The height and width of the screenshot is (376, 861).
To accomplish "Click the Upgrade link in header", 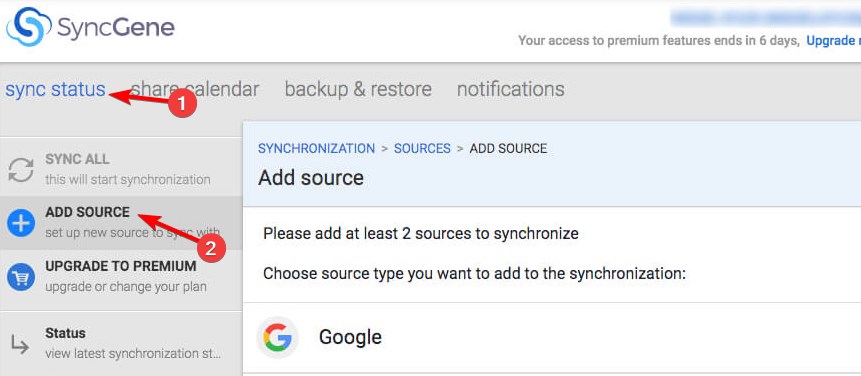I will (x=833, y=41).
